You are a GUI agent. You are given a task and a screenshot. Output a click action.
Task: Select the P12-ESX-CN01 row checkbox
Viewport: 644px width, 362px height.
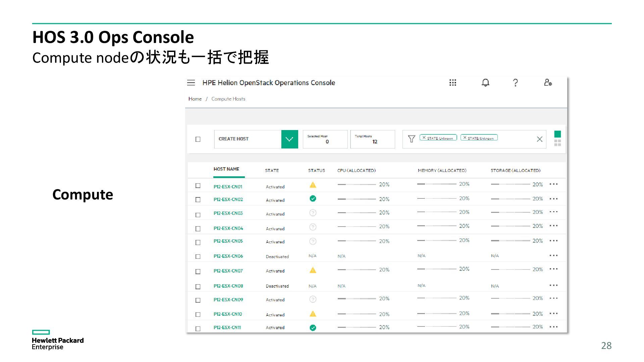(x=198, y=186)
